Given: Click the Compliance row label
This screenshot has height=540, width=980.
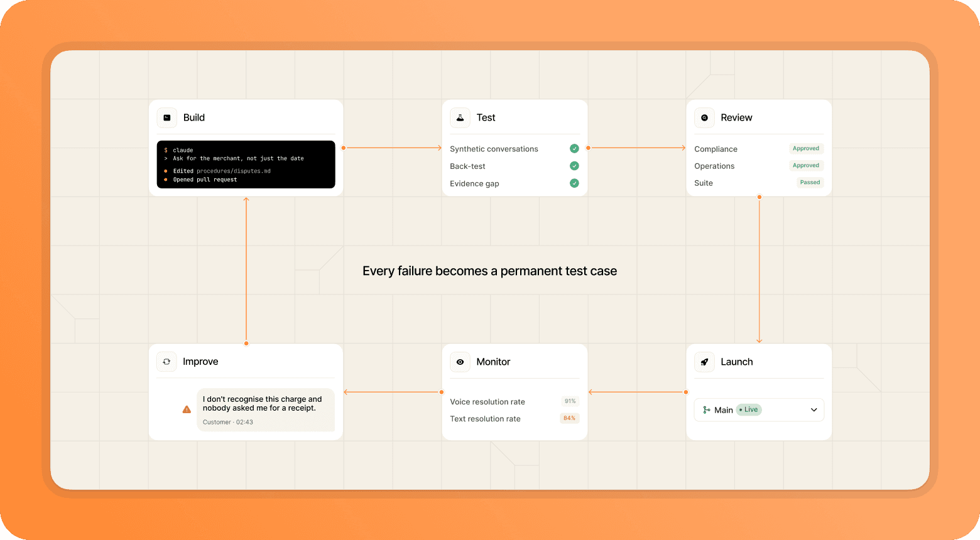Looking at the screenshot, I should tap(716, 149).
